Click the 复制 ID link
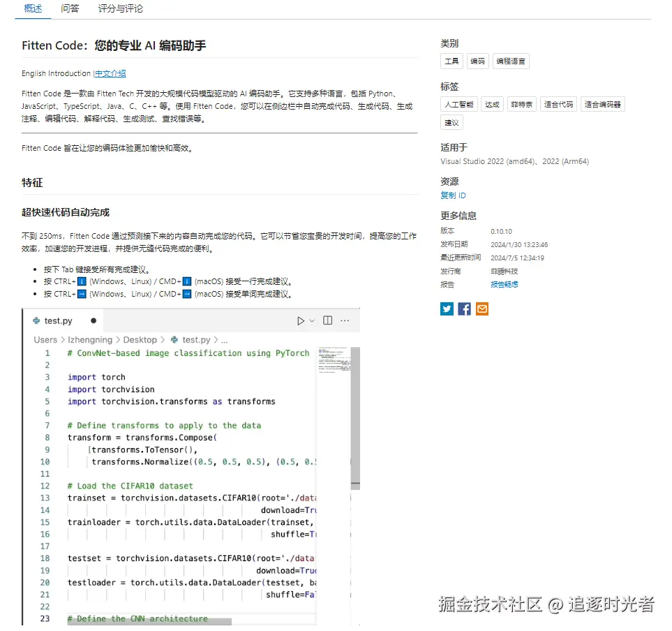This screenshot has width=672, height=631. 453,195
